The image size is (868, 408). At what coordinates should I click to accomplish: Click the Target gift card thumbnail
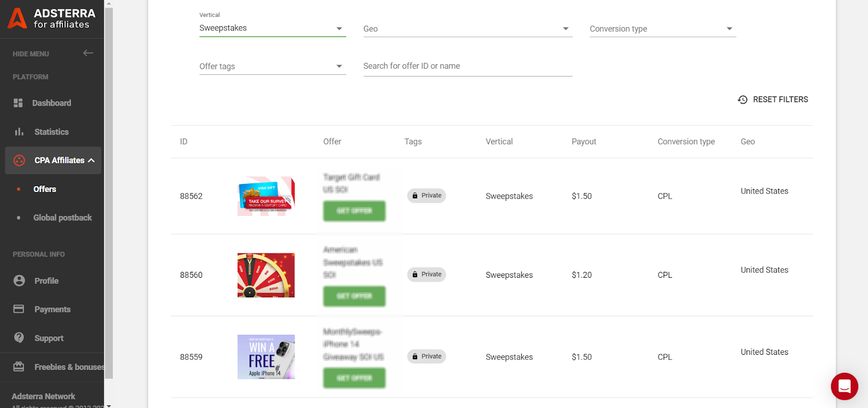pos(266,196)
